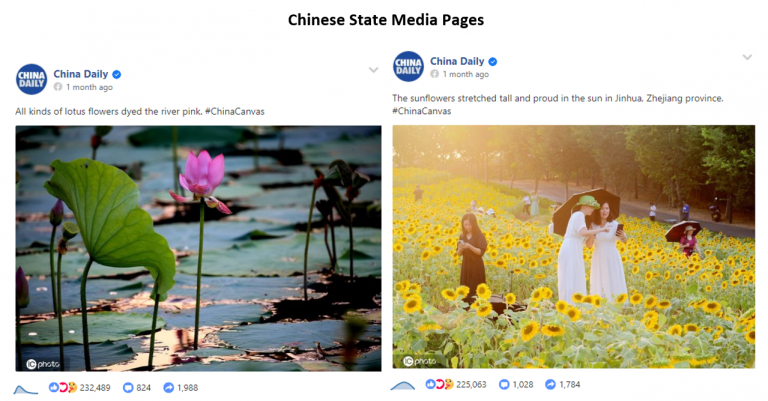Follow the #ChinaCanvas hashtag in lotus caption
The height and width of the screenshot is (401, 768).
pos(235,112)
